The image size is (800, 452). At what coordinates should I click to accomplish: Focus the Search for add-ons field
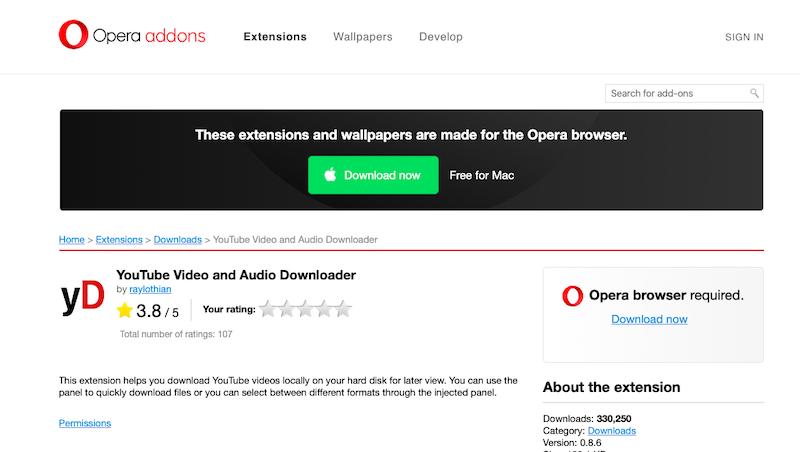tap(677, 93)
